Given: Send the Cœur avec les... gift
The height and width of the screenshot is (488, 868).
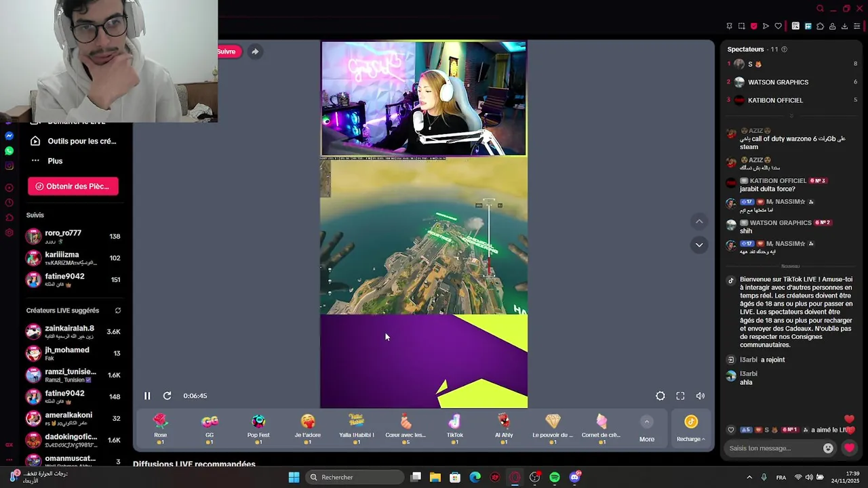Looking at the screenshot, I should 406,429.
